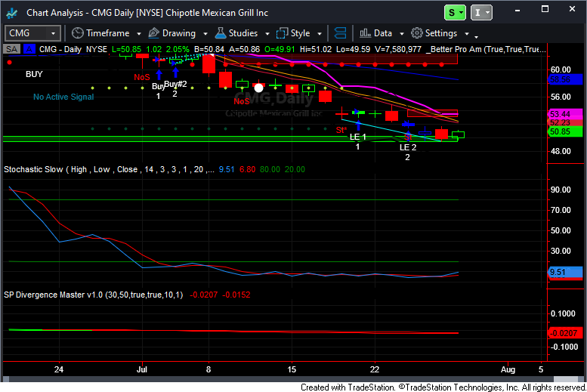Click the Drawing pencil icon

click(x=154, y=33)
